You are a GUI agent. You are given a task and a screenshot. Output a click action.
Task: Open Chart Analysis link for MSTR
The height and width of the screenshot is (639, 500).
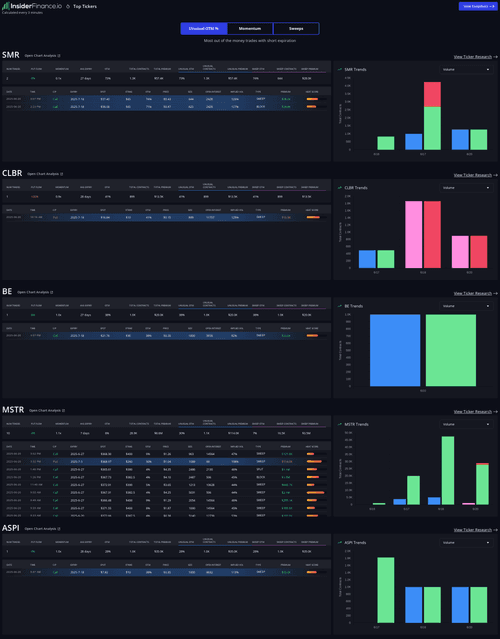pyautogui.click(x=45, y=410)
